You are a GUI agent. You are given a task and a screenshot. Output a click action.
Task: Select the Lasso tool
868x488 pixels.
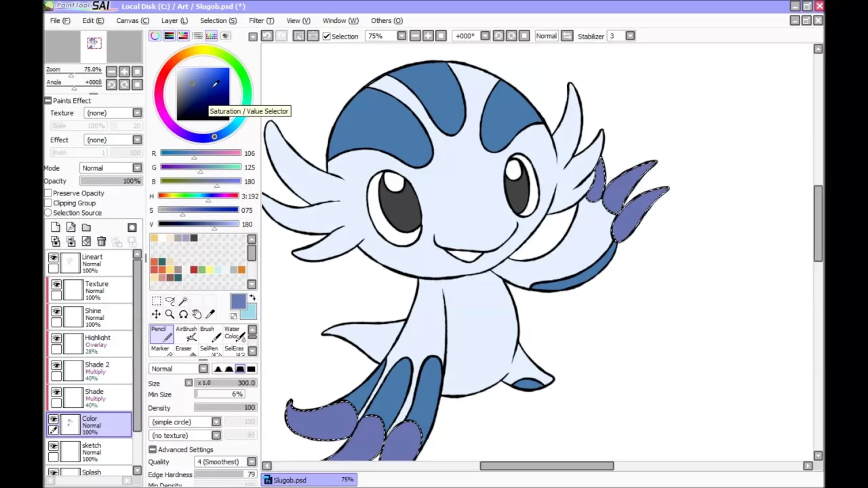170,301
